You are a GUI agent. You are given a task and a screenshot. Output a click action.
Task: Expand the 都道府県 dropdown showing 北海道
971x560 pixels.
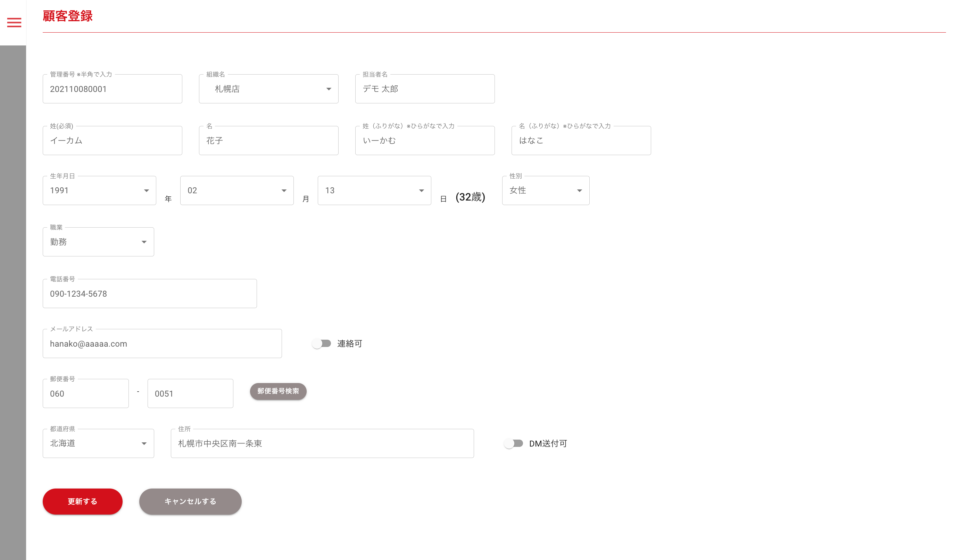pos(98,443)
